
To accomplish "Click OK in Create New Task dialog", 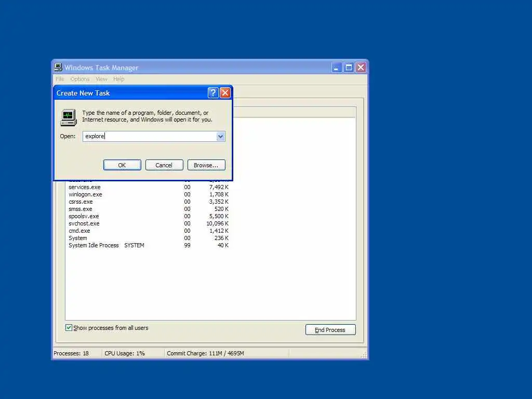I will click(x=122, y=165).
